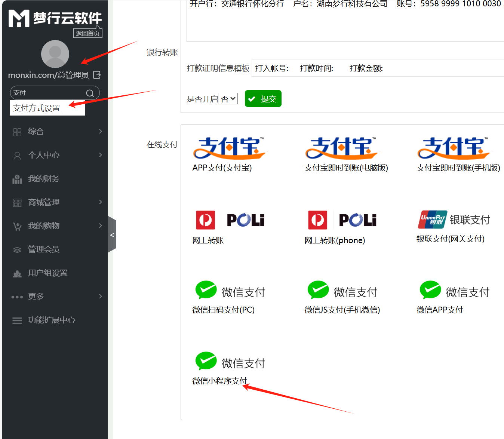This screenshot has height=439, width=504.
Task: Open the 微信小程序支付 link
Action: coord(220,381)
